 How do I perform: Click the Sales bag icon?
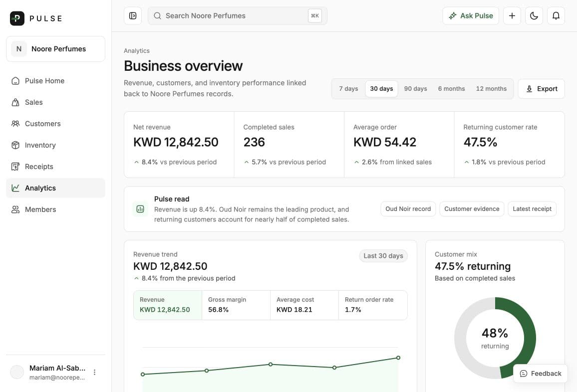tap(15, 102)
